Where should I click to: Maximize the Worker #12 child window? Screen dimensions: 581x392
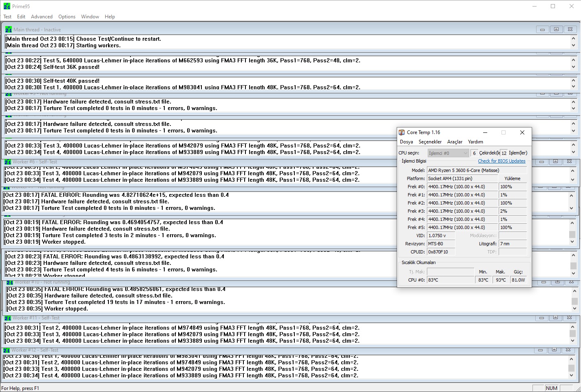click(x=554, y=350)
